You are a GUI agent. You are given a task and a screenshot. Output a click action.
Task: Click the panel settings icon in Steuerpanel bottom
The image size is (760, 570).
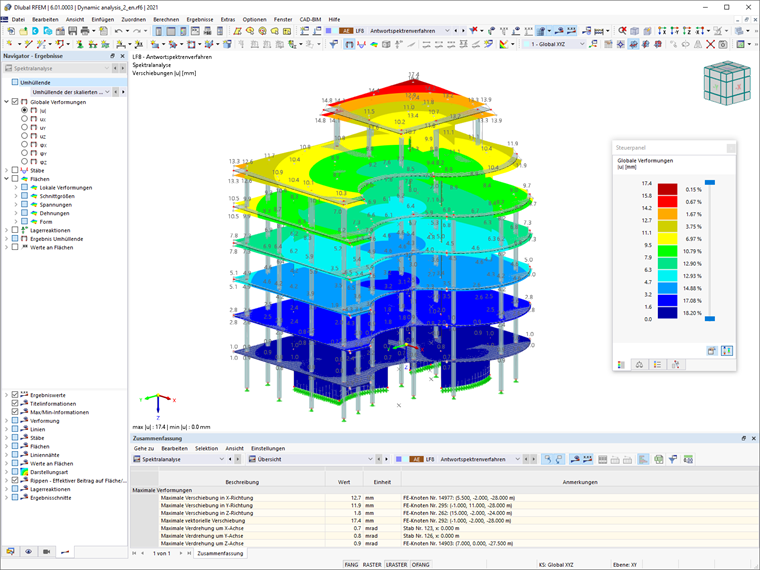click(712, 350)
